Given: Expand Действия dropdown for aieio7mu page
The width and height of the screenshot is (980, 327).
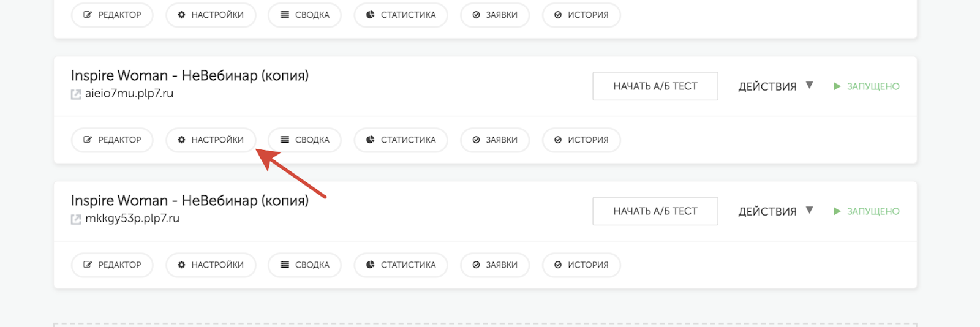Looking at the screenshot, I should pos(775,86).
